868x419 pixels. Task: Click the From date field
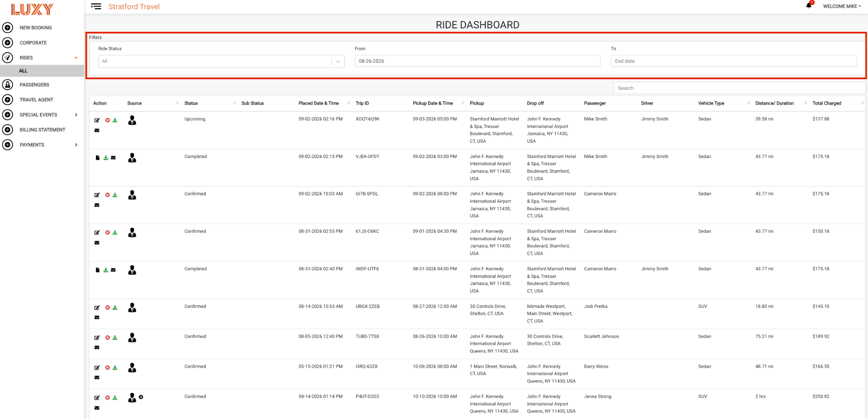tap(478, 61)
